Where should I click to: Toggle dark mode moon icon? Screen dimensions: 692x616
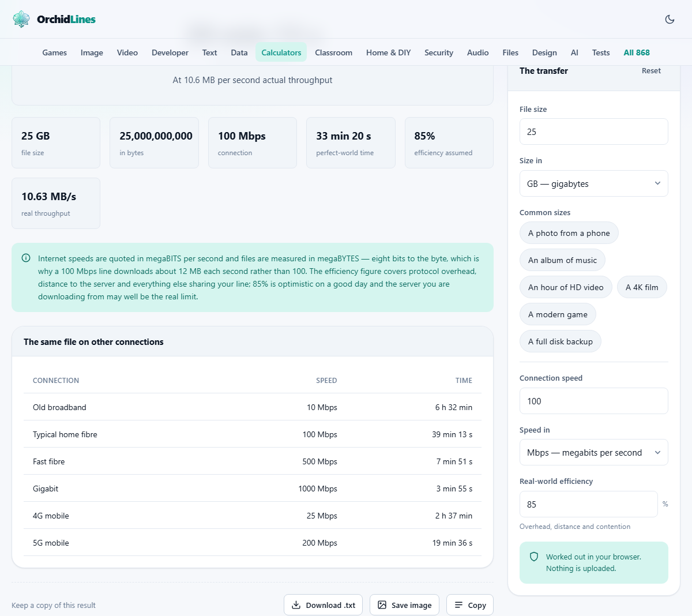pyautogui.click(x=670, y=19)
